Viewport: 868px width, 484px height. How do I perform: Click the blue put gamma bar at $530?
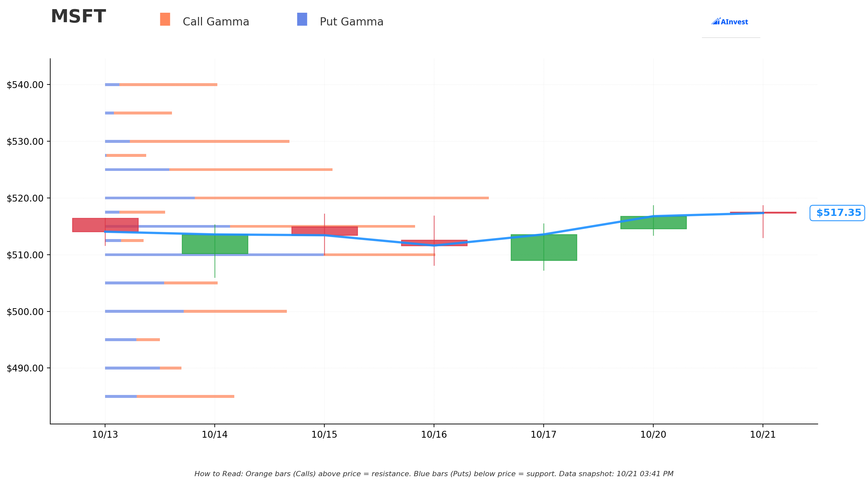(x=117, y=142)
